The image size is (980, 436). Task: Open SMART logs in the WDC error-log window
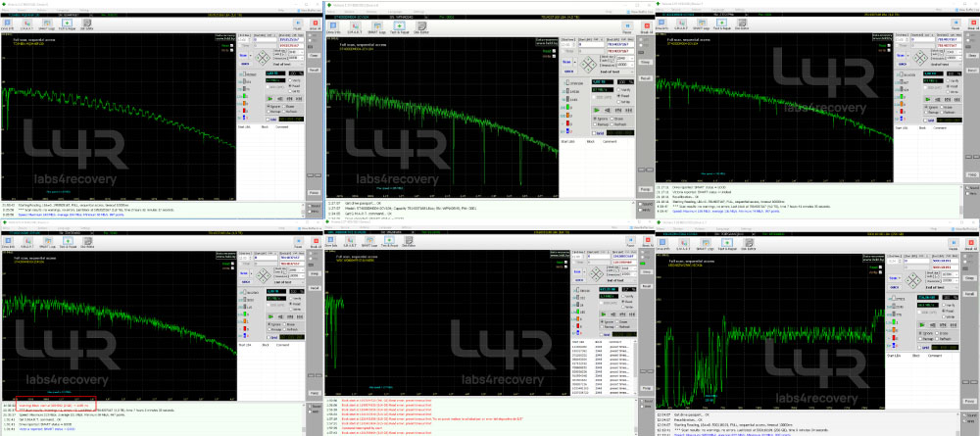click(370, 241)
